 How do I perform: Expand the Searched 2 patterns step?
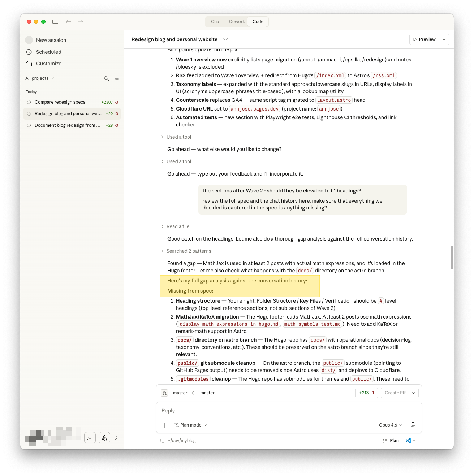point(189,251)
